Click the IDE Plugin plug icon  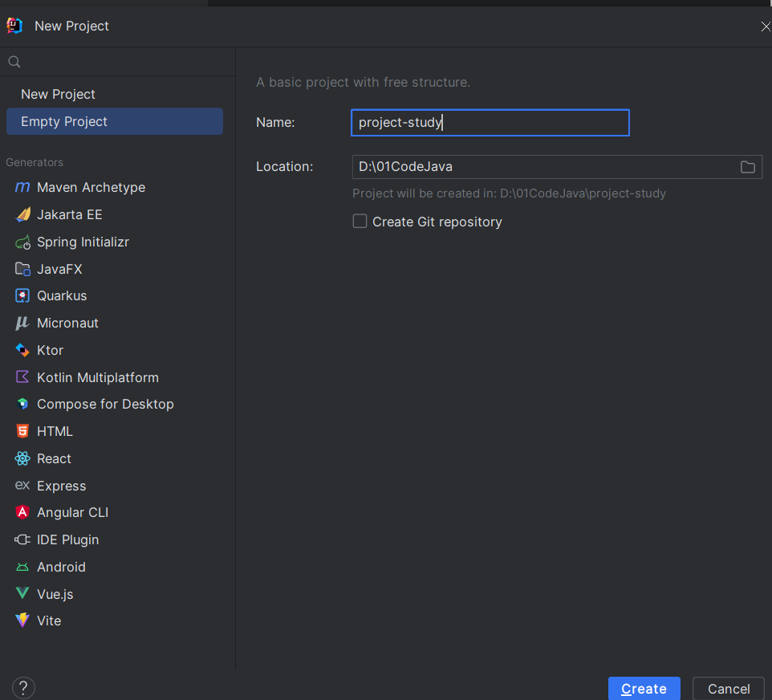(x=22, y=540)
